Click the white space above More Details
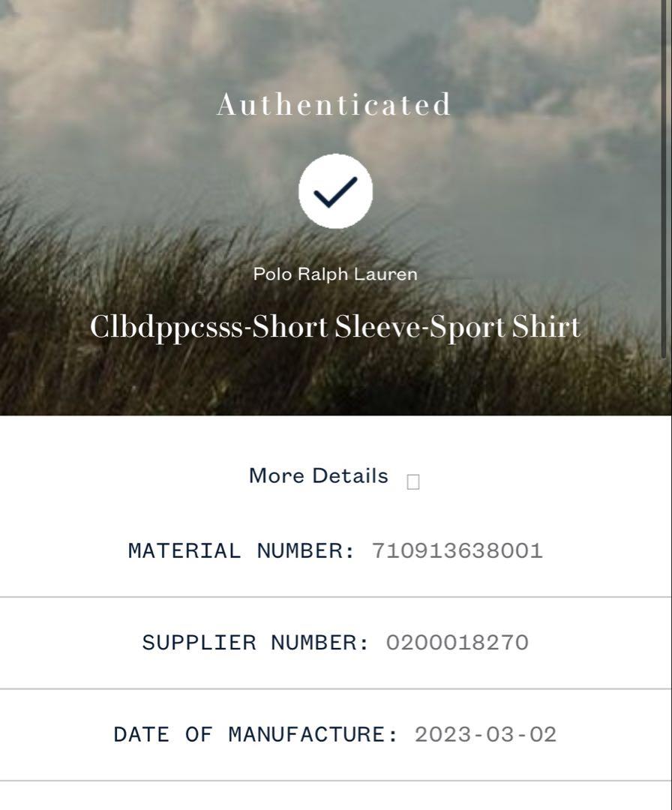Screen dimensions: 672x810 tap(336, 439)
